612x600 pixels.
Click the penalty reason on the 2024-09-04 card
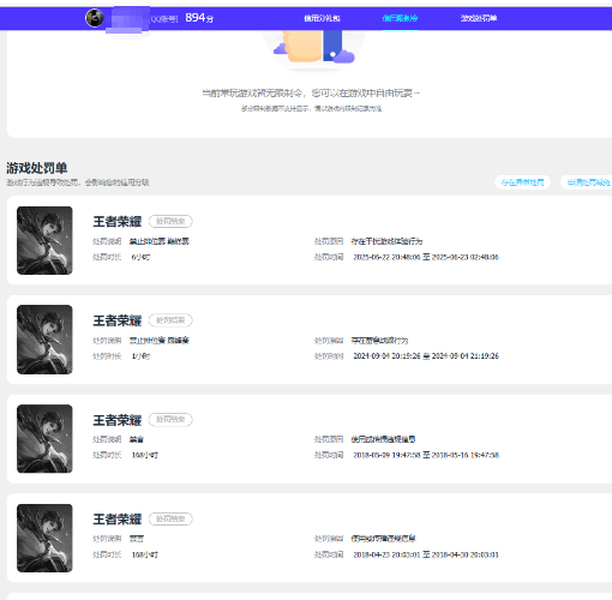[379, 341]
